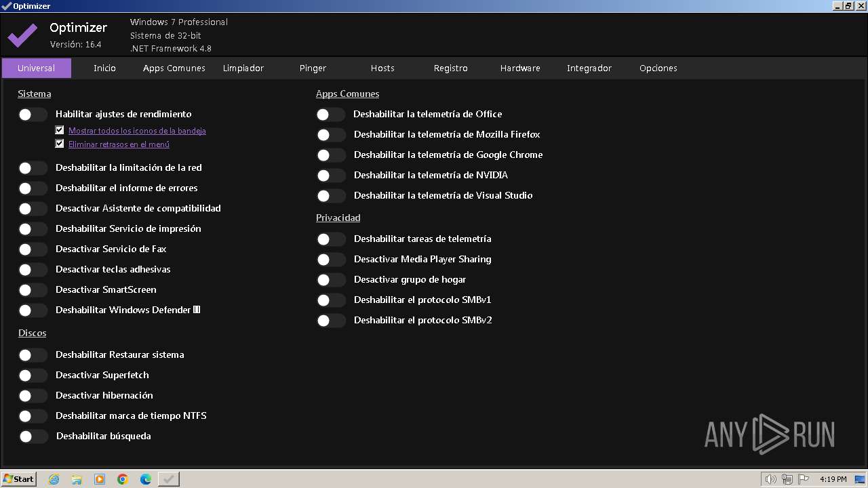Select the Optimizer taskbar button
The image size is (868, 488).
tap(169, 479)
